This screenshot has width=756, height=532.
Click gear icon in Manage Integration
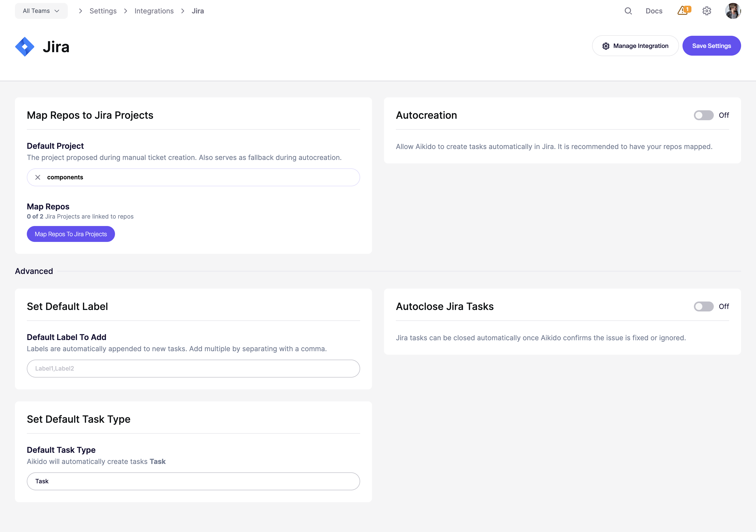tap(606, 46)
